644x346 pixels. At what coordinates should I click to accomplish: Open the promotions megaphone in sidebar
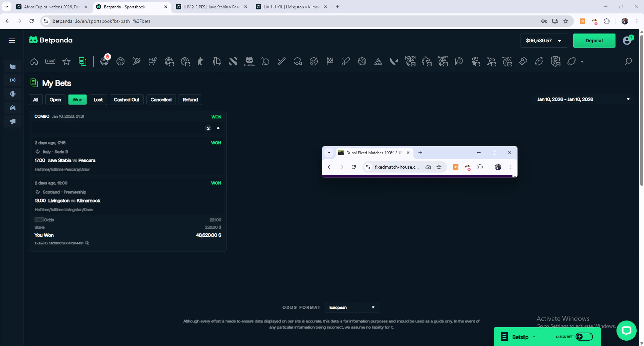pyautogui.click(x=12, y=121)
